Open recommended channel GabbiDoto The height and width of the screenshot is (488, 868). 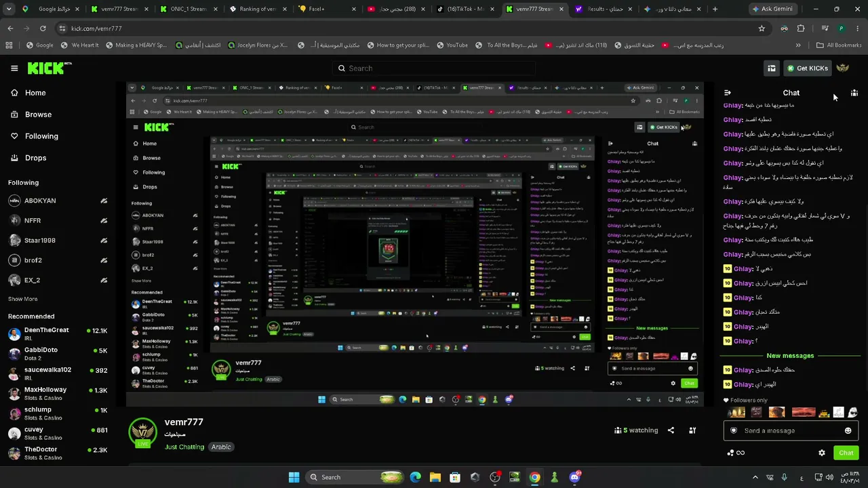click(58, 353)
